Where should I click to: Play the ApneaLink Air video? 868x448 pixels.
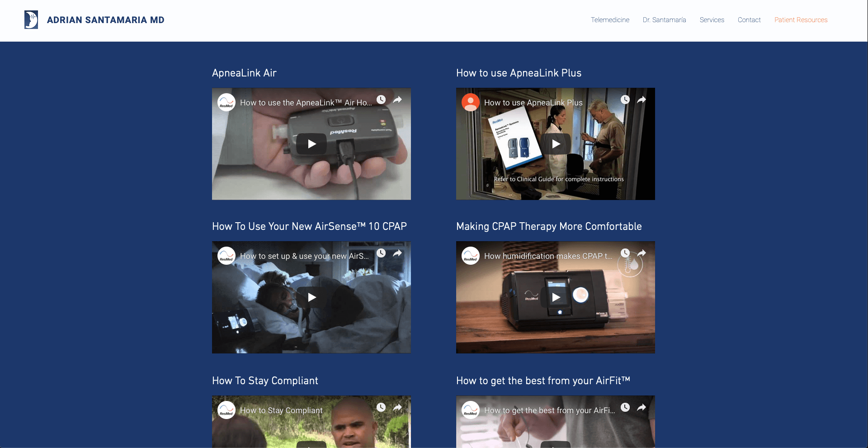[311, 144]
